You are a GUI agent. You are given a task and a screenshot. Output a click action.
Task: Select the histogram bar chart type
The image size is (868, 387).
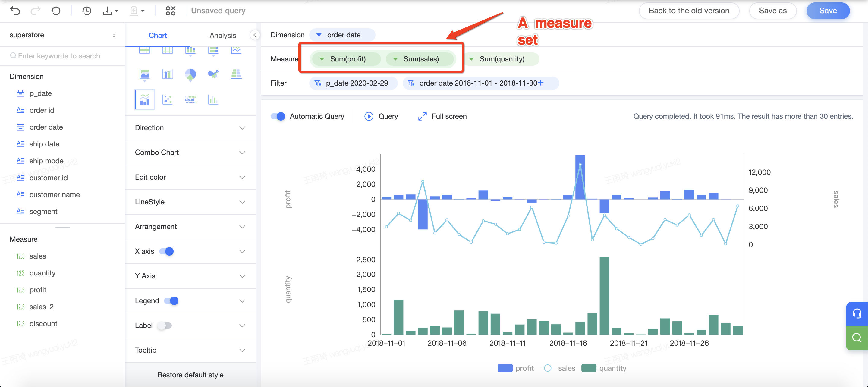(213, 99)
